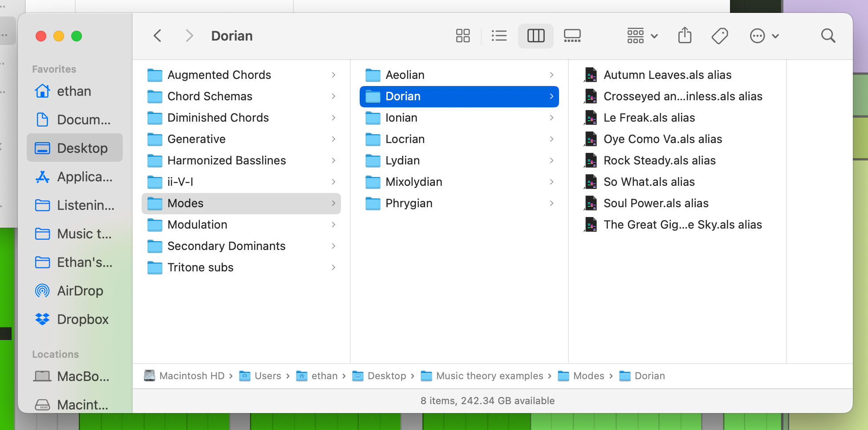Select Dropbox in the sidebar
This screenshot has width=868, height=430.
pyautogui.click(x=82, y=319)
